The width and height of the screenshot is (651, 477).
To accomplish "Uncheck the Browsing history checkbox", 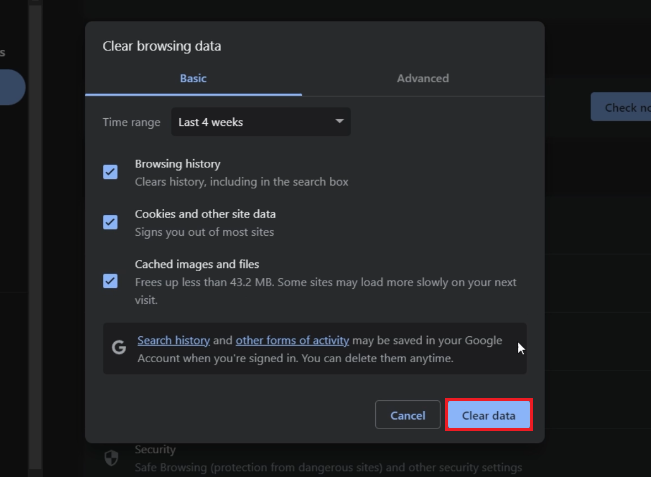I will [x=111, y=172].
